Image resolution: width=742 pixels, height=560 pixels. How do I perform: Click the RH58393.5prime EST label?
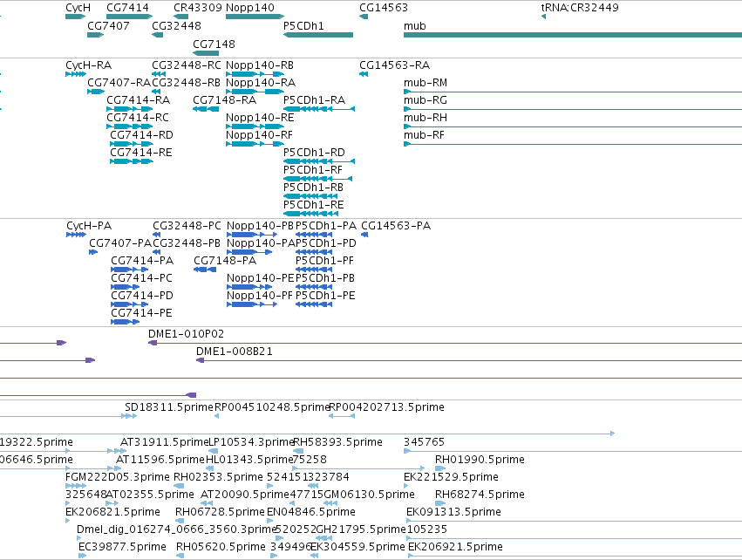click(338, 442)
